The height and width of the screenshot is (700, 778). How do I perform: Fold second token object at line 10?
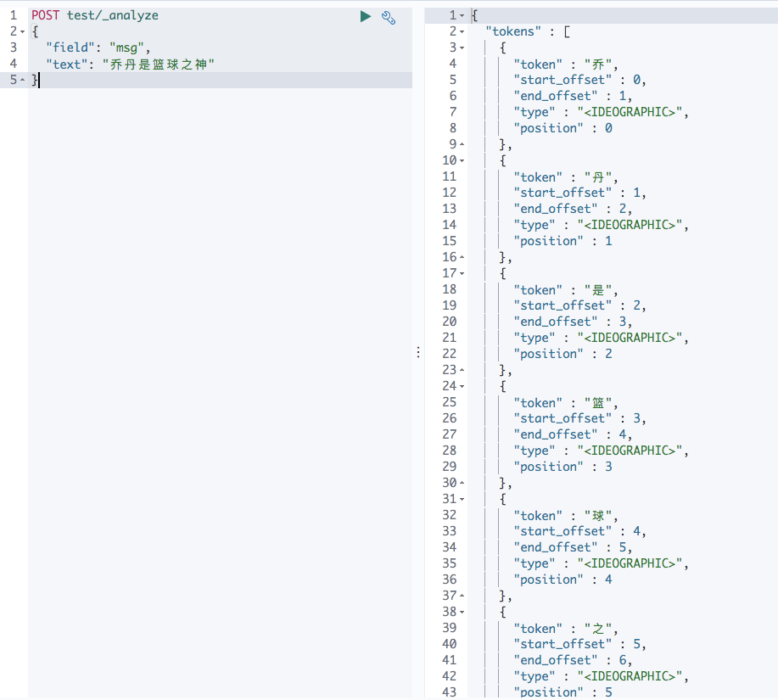click(462, 160)
